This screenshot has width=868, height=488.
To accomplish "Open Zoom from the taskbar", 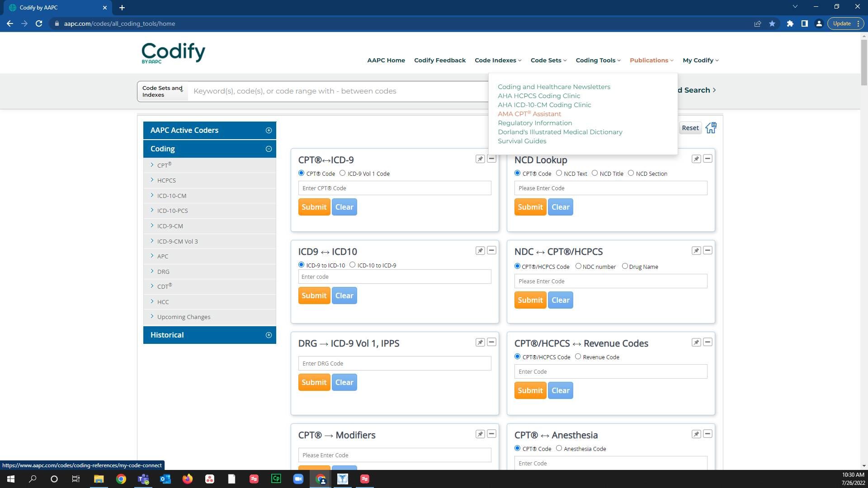I will [298, 479].
